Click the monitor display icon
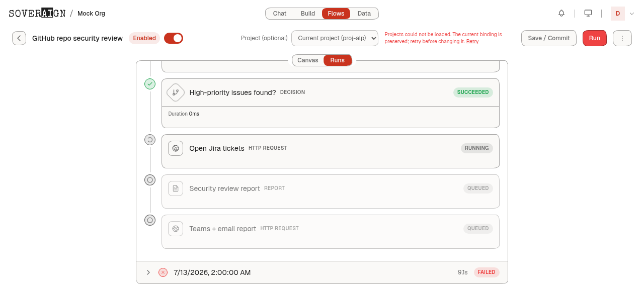This screenshot has height=290, width=644. click(588, 13)
